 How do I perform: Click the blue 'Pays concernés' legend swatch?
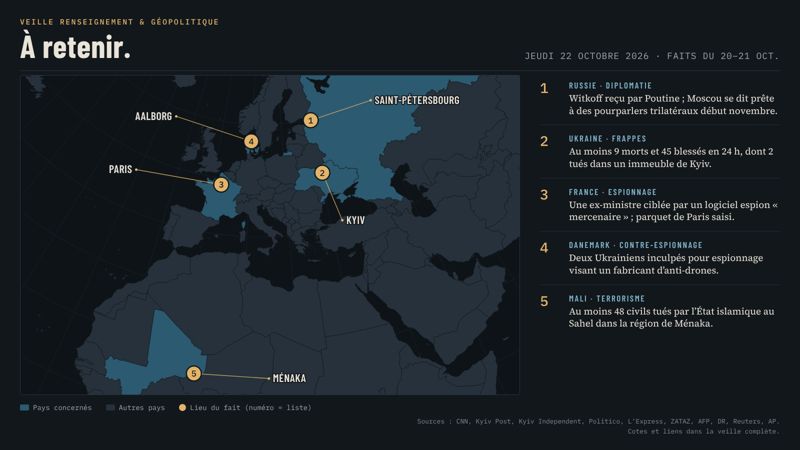coord(24,408)
